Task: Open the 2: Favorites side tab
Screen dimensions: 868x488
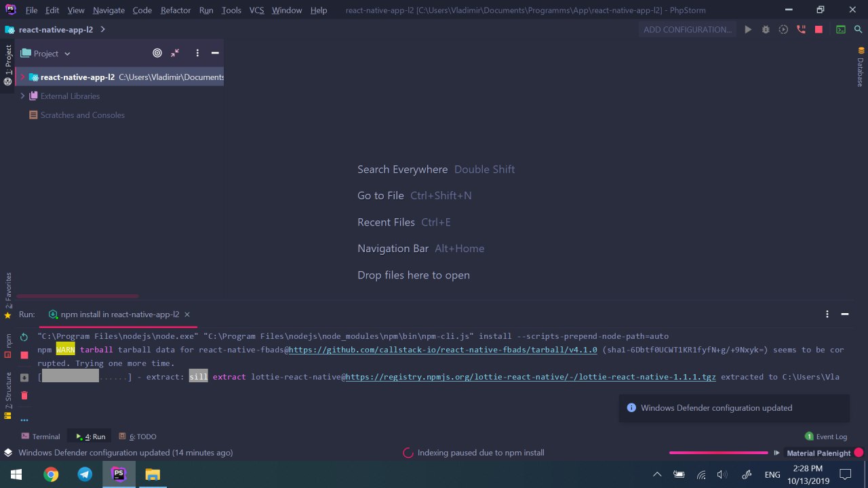Action: [x=8, y=296]
